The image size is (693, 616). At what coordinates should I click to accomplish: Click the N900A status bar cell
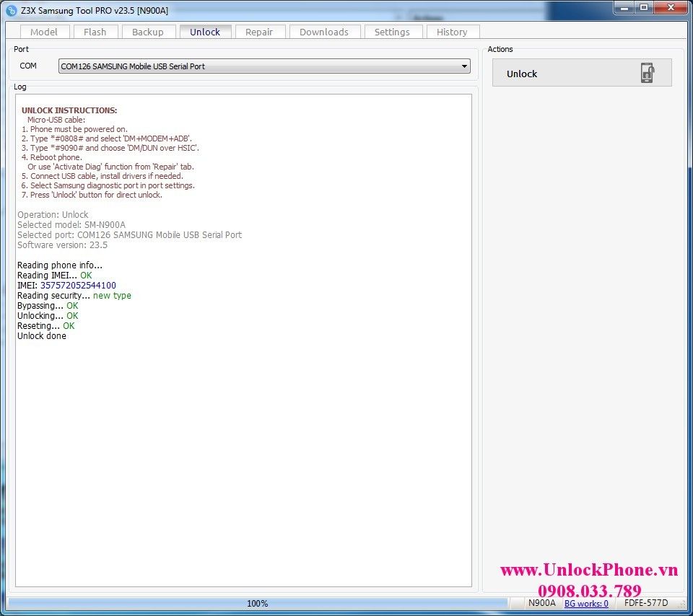[542, 604]
